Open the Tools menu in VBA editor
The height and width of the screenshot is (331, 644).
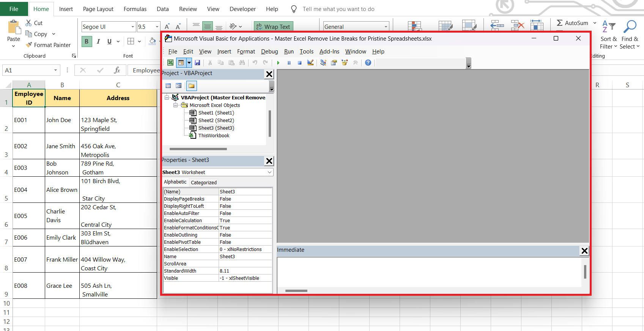point(307,52)
